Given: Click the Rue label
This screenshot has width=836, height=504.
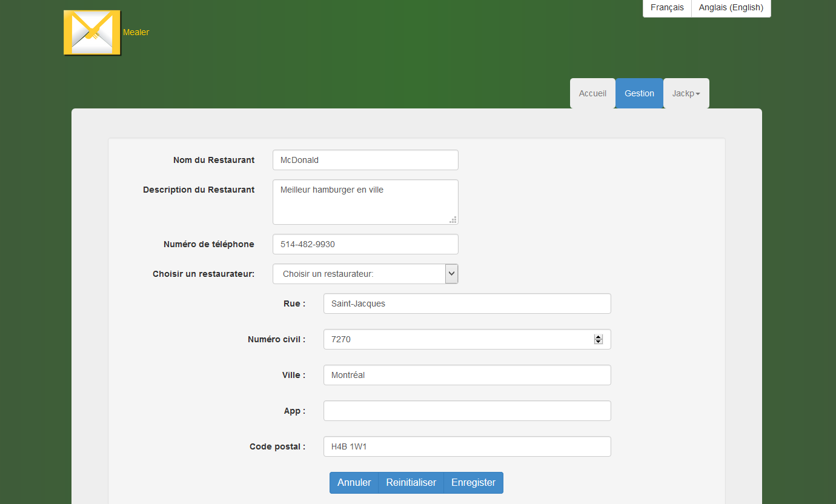Looking at the screenshot, I should pyautogui.click(x=294, y=303).
